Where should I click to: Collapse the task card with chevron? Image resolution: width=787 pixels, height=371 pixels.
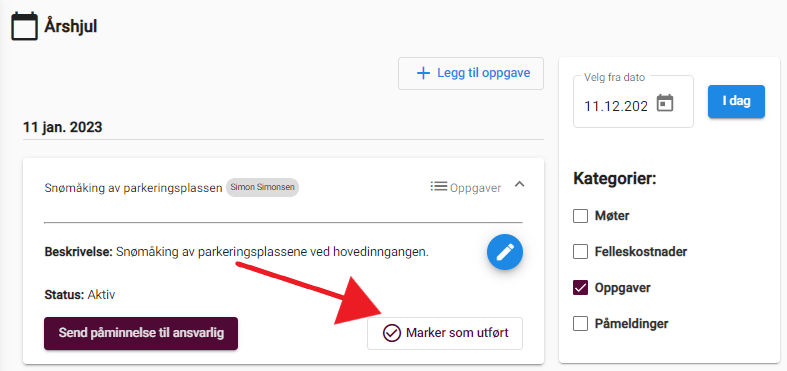coord(520,184)
